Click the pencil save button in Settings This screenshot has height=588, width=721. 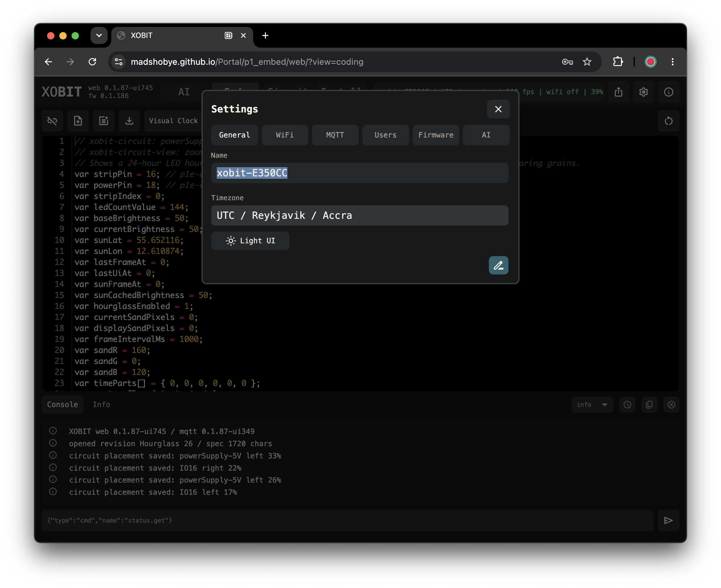click(x=498, y=265)
